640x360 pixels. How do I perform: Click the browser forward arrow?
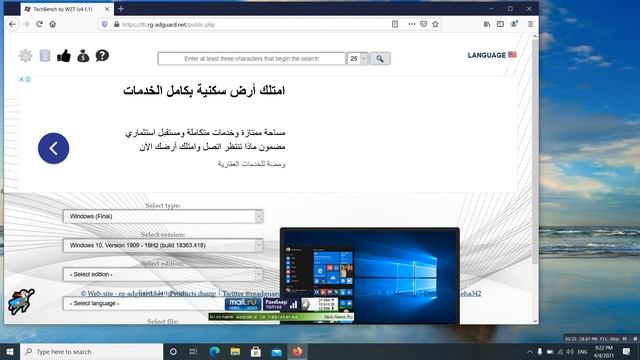coord(26,24)
